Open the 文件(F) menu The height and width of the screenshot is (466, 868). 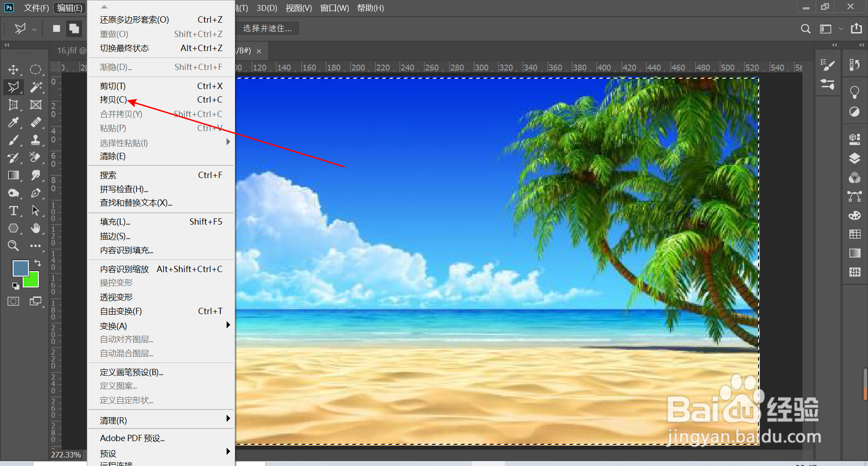[36, 8]
